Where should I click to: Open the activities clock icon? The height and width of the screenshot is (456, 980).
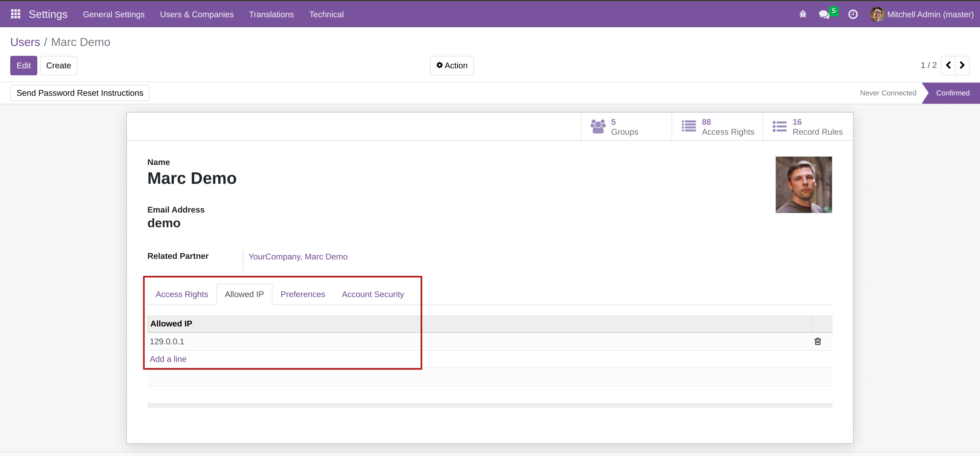[x=852, y=14]
